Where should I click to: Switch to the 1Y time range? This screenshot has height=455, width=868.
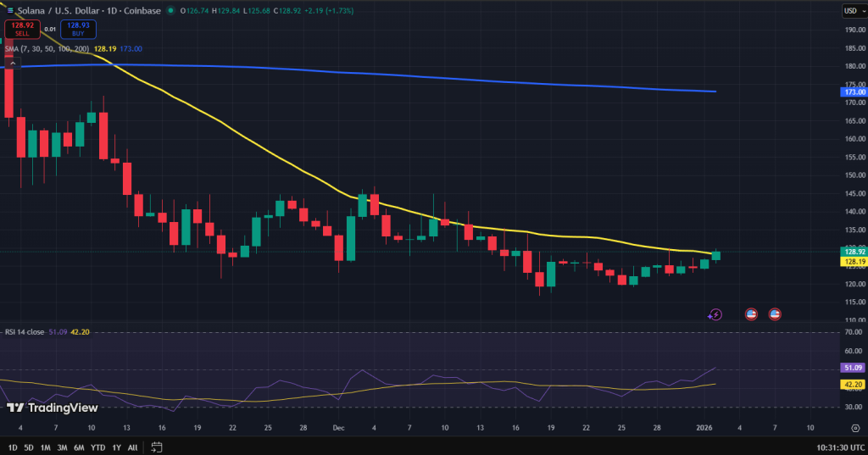[116, 447]
